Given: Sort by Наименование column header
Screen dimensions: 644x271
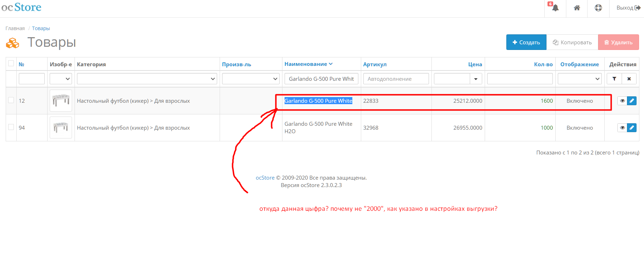Looking at the screenshot, I should point(308,64).
